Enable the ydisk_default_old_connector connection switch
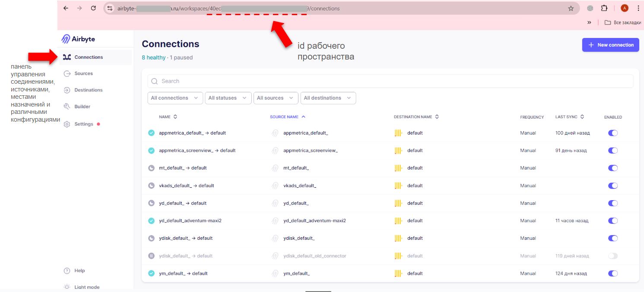Viewport: 644px width, 292px height. click(613, 256)
